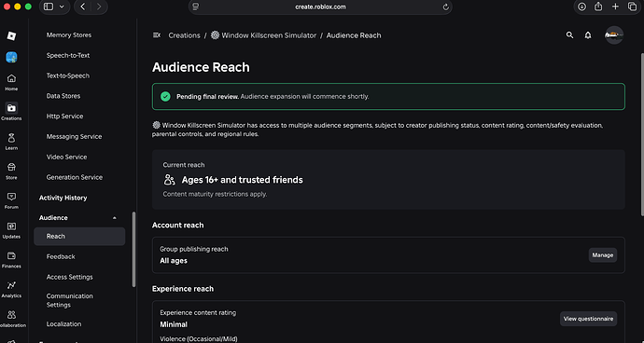Collapse the Audience section
This screenshot has width=644, height=343.
point(115,218)
